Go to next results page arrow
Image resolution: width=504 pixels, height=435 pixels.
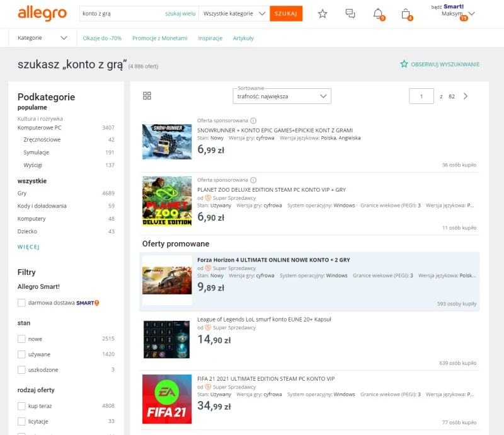coord(466,96)
